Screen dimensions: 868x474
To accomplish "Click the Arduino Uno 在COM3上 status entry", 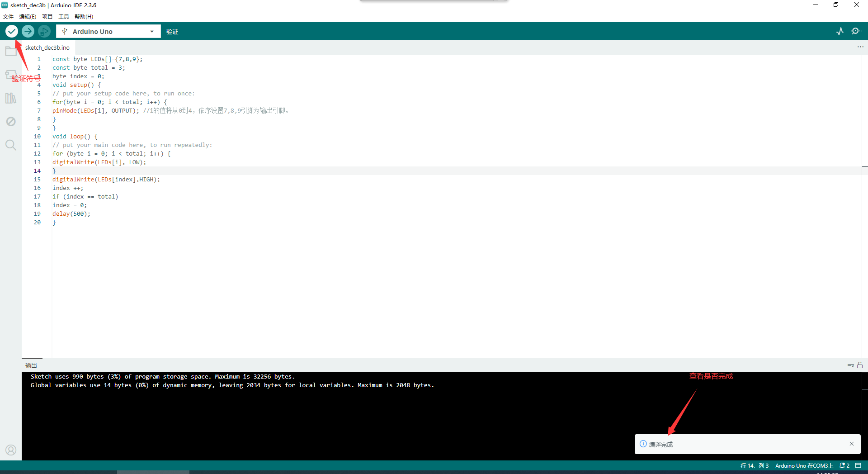I will coord(804,465).
